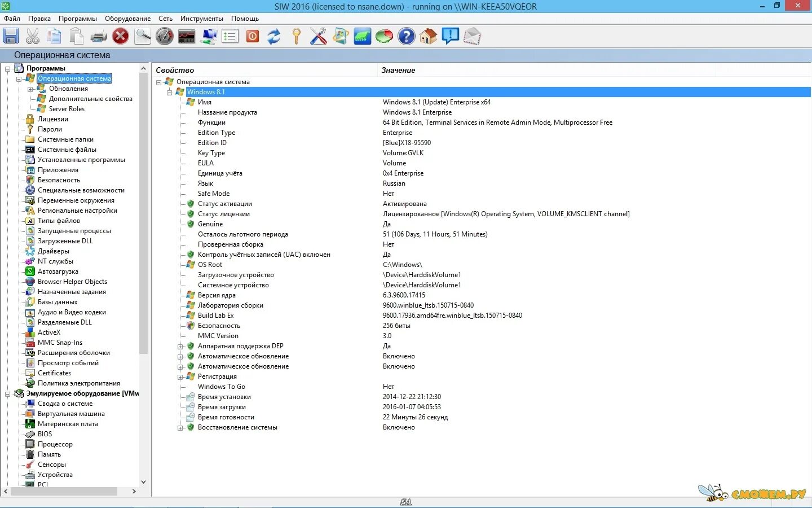
Task: Click the Paste clipboard toolbar icon
Action: tap(76, 36)
